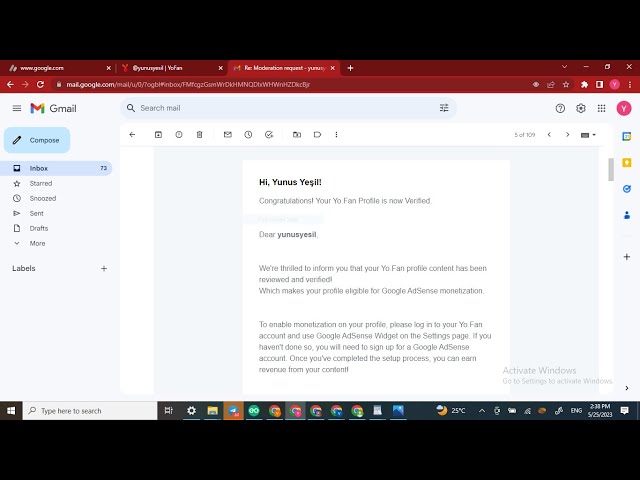Viewport: 640px width, 480px height.
Task: Delete this email with trash icon
Action: click(199, 134)
